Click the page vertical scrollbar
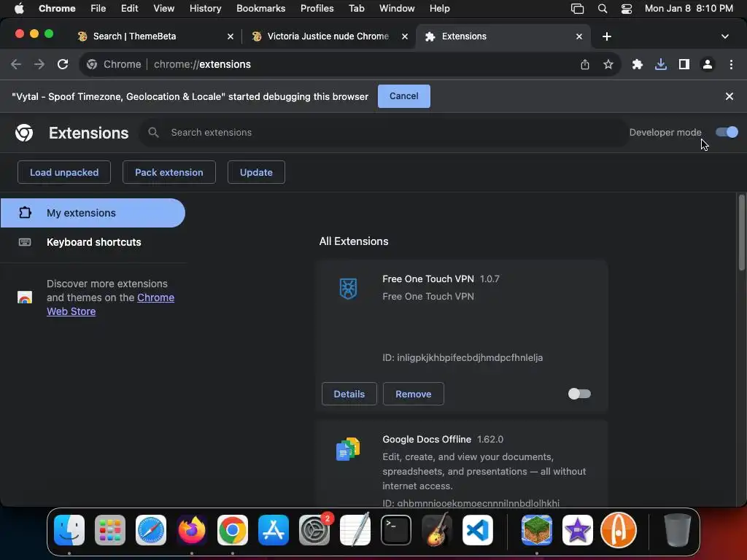The height and width of the screenshot is (560, 747). [x=742, y=233]
